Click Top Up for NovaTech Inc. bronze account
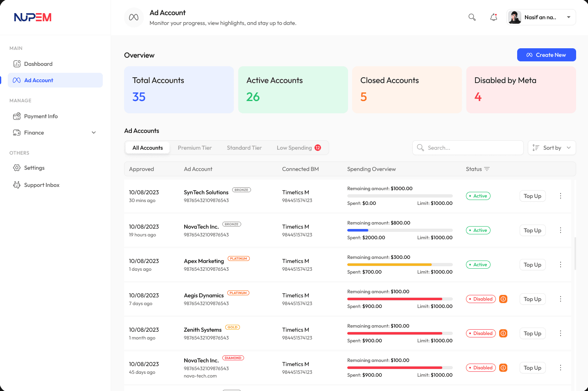The height and width of the screenshot is (391, 588). (x=532, y=230)
